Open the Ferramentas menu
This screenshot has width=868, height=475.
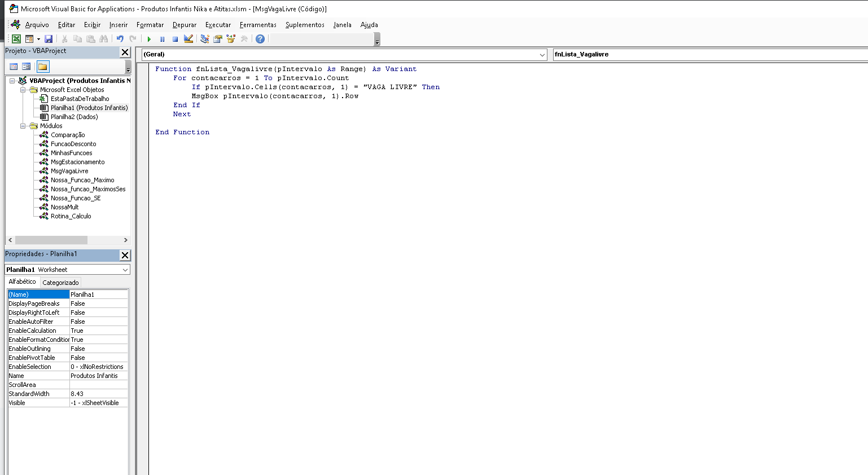(x=258, y=25)
